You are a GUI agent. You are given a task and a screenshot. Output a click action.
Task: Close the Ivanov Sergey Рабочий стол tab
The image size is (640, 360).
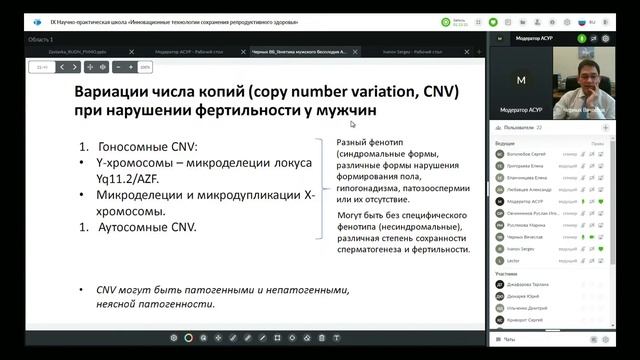pos(467,52)
